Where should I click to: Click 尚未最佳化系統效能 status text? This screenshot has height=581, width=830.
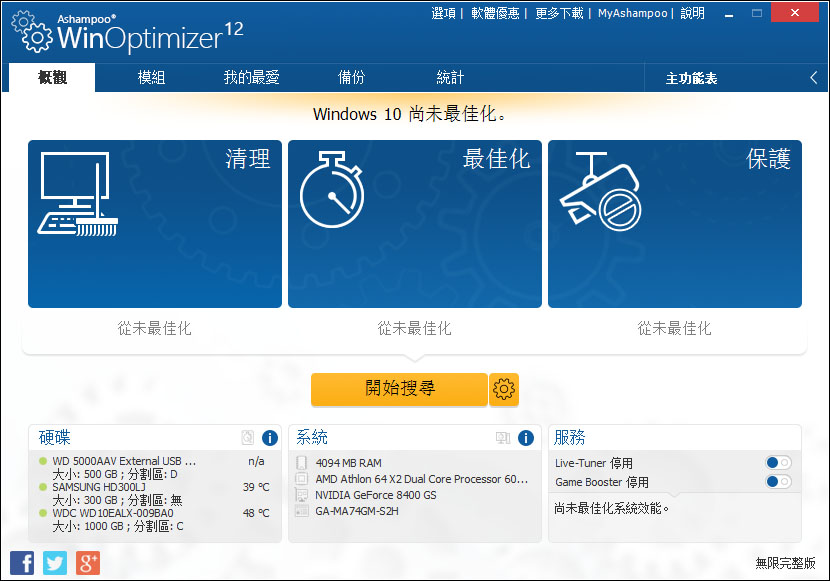tap(611, 509)
